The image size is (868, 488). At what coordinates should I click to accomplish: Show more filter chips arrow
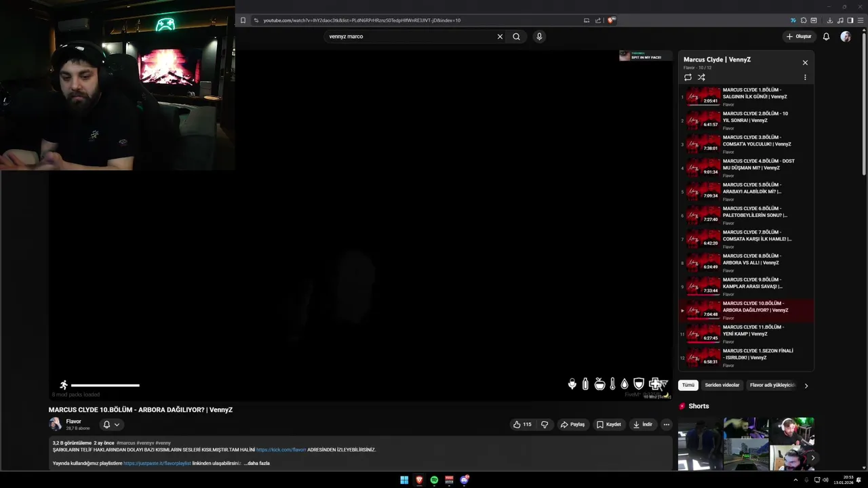coord(806,386)
